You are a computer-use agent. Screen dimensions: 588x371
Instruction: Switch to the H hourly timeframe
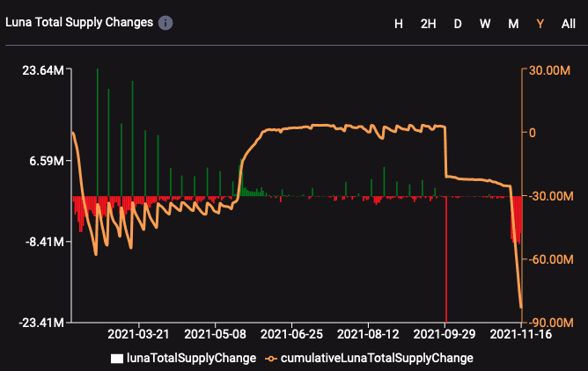(x=399, y=24)
